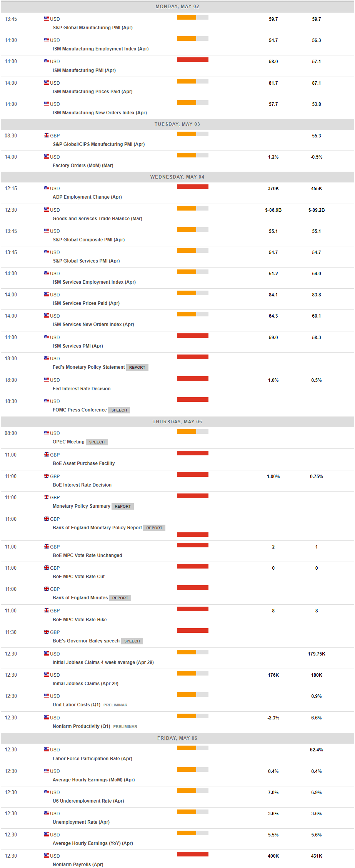Click the orange volatility bar for Initial Jobless Claims (Apr 29)

tap(193, 673)
